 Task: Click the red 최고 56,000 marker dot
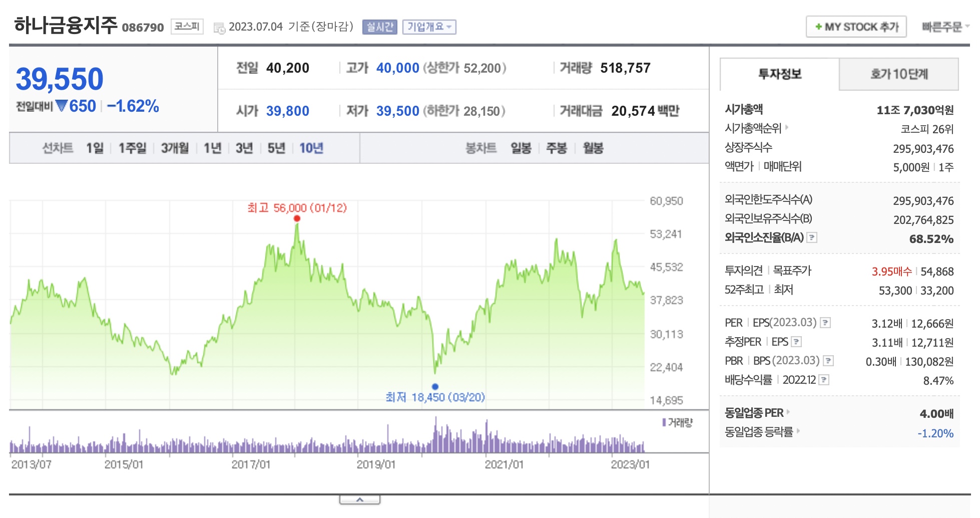(x=297, y=218)
